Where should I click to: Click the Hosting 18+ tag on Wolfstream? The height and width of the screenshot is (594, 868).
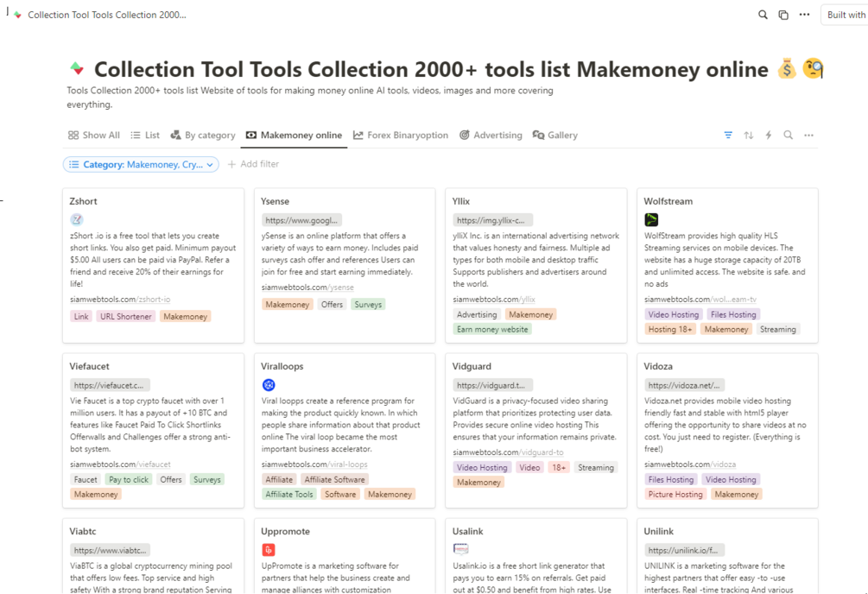[670, 330]
